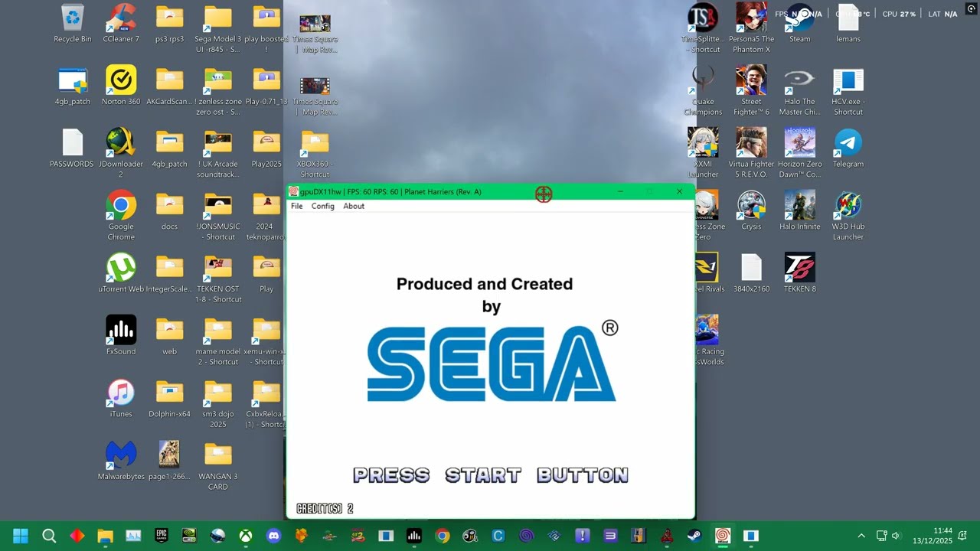Select the Quake Champions shortcut
Screen dimensions: 980x551
point(703,90)
